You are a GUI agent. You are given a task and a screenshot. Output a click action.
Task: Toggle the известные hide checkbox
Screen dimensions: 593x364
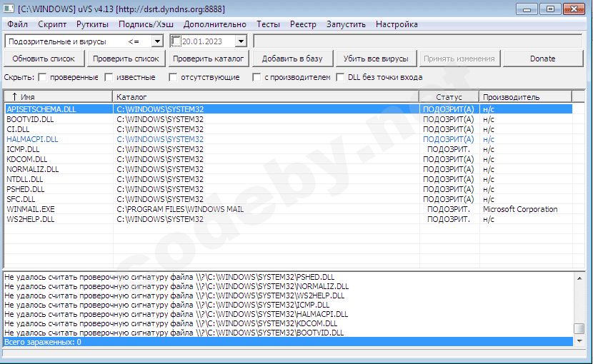coord(109,77)
